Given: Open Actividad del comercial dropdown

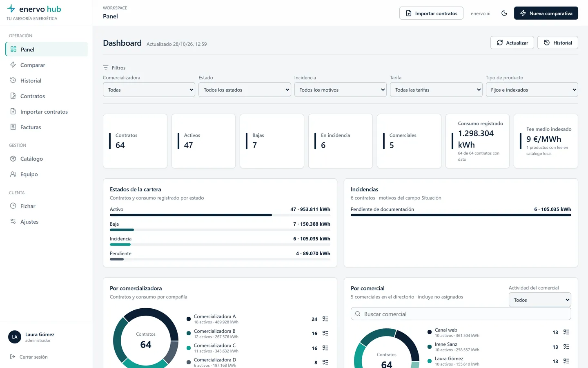Looking at the screenshot, I should tap(540, 300).
